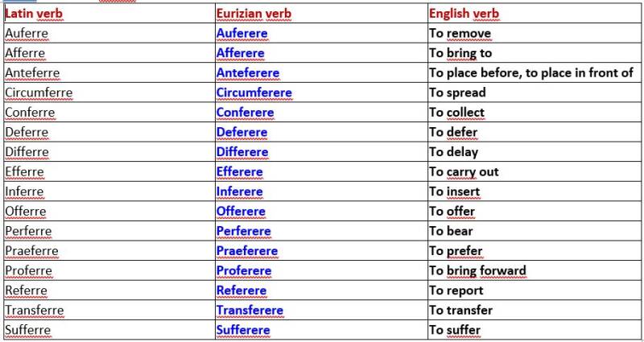Viewport: 644px width, 342px height.
Task: Click the Latin word Circumferre
Action: 39,93
